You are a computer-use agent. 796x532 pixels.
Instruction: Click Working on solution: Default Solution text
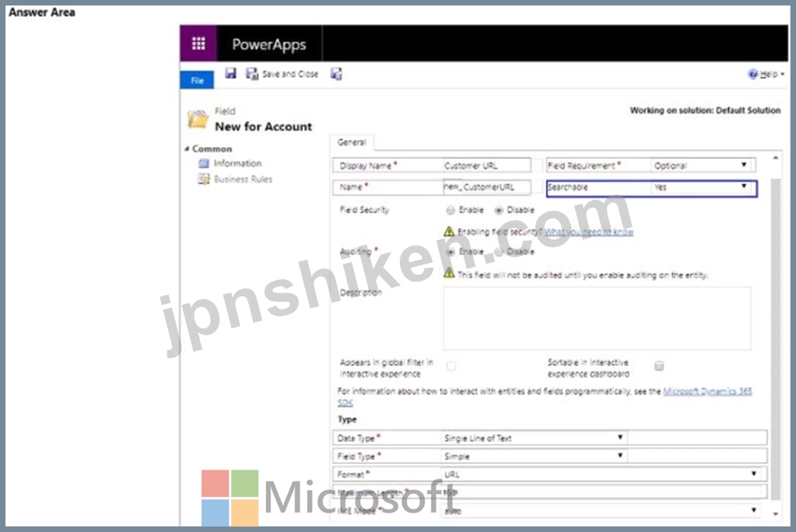[x=705, y=110]
